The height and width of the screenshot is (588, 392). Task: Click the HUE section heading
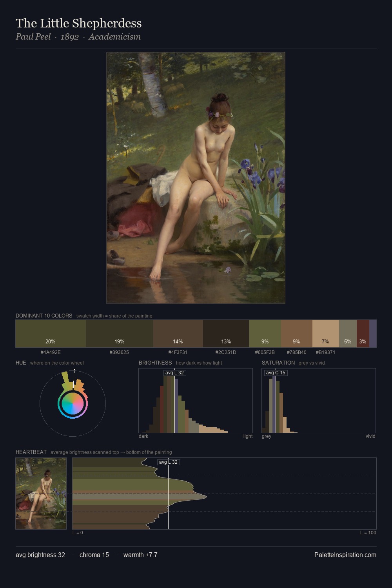pyautogui.click(x=21, y=363)
